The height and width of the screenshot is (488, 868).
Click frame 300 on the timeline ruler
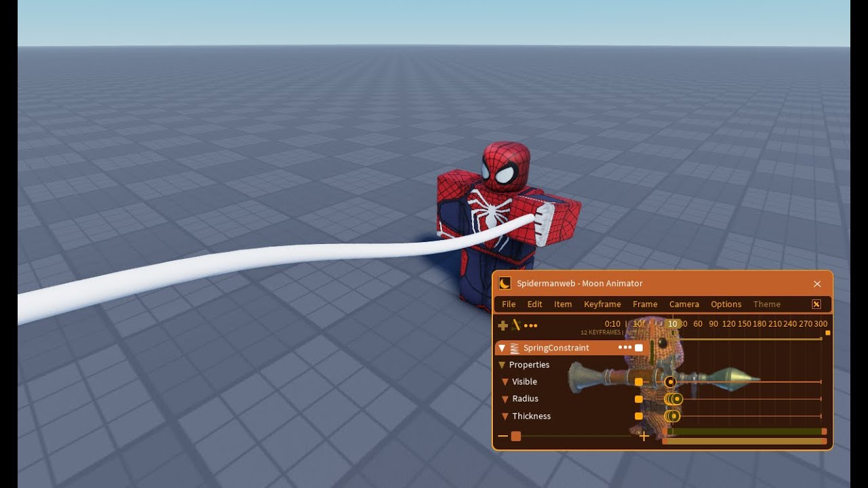pos(821,324)
